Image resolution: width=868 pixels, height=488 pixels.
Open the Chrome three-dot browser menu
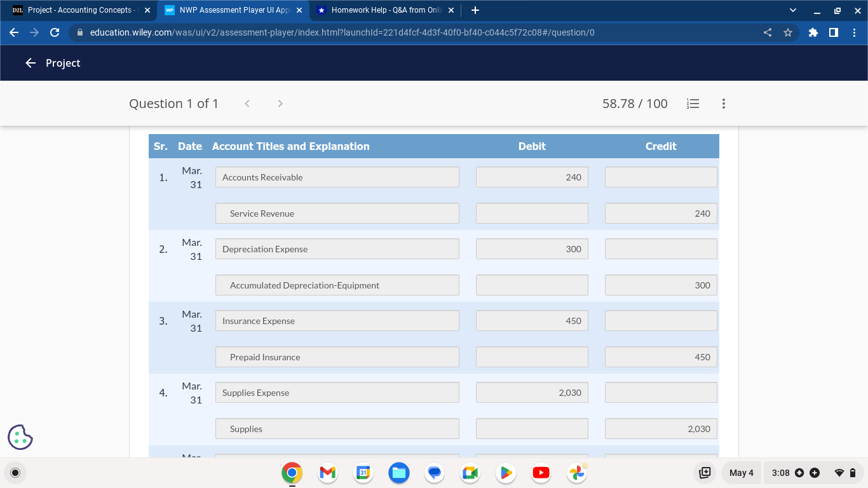pyautogui.click(x=853, y=32)
